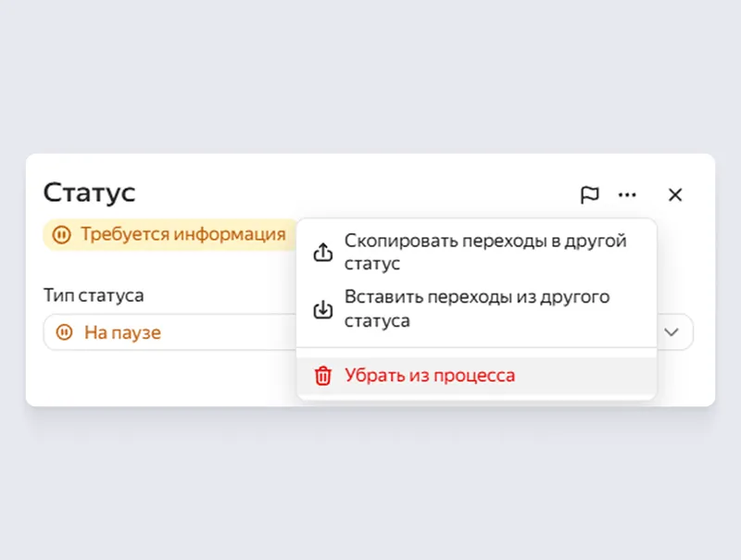The width and height of the screenshot is (741, 560).
Task: Click the Требуется информация status badge
Action: click(x=170, y=234)
